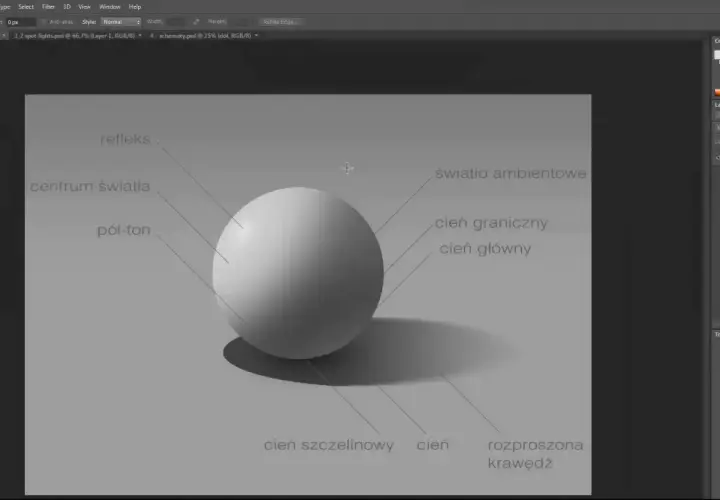Click the Refine Edge button

[x=281, y=22]
